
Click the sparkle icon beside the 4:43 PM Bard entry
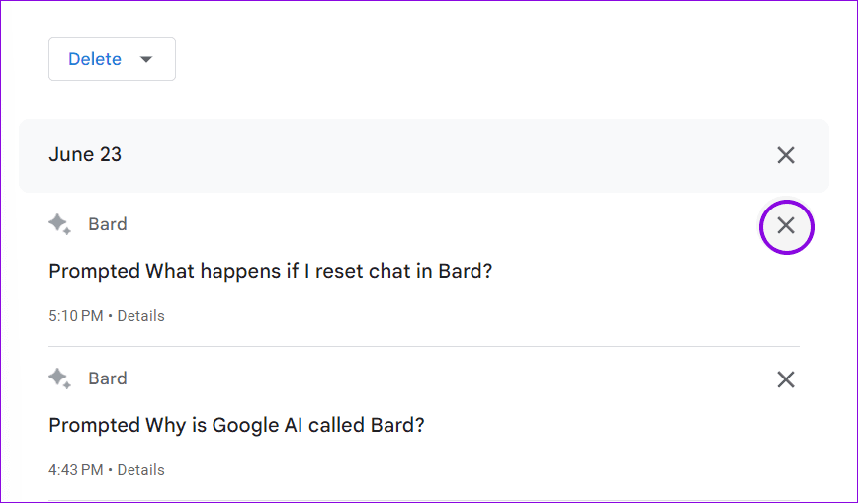coord(59,378)
